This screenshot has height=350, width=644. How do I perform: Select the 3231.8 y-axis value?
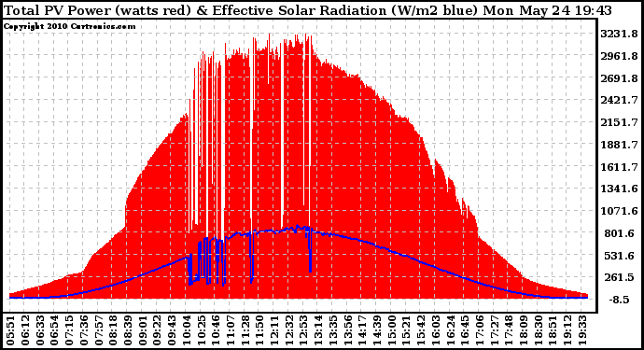[619, 34]
